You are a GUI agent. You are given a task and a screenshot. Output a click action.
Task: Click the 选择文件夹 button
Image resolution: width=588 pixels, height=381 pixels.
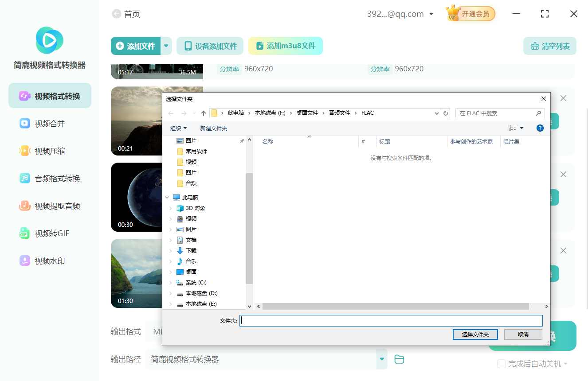pos(475,334)
